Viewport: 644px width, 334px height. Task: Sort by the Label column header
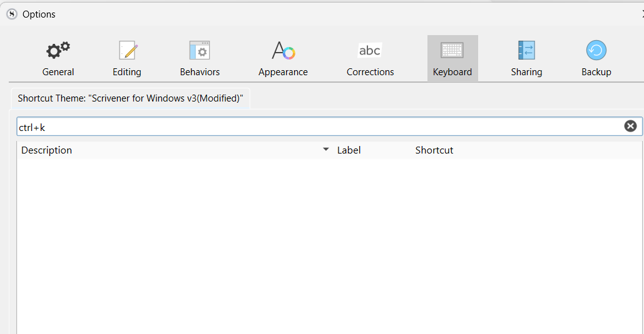349,150
